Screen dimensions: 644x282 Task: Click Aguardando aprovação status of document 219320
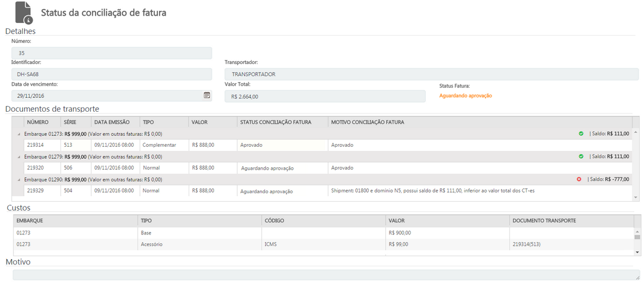(x=267, y=168)
